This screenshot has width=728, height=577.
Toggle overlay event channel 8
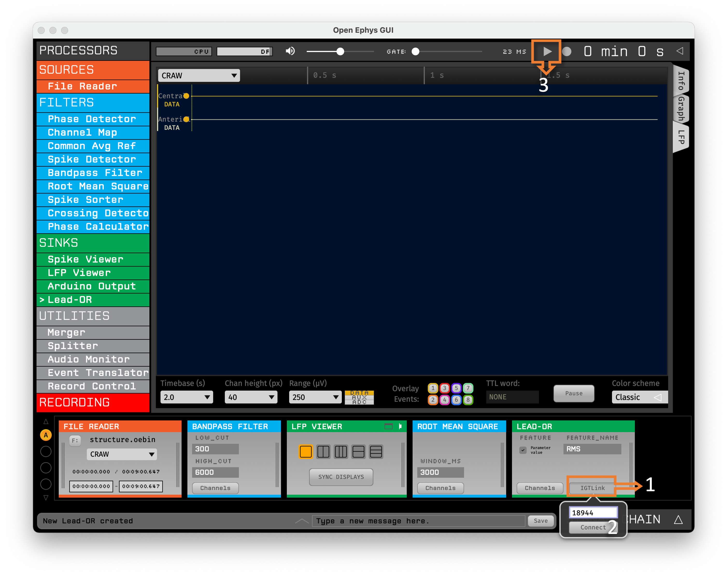(468, 400)
